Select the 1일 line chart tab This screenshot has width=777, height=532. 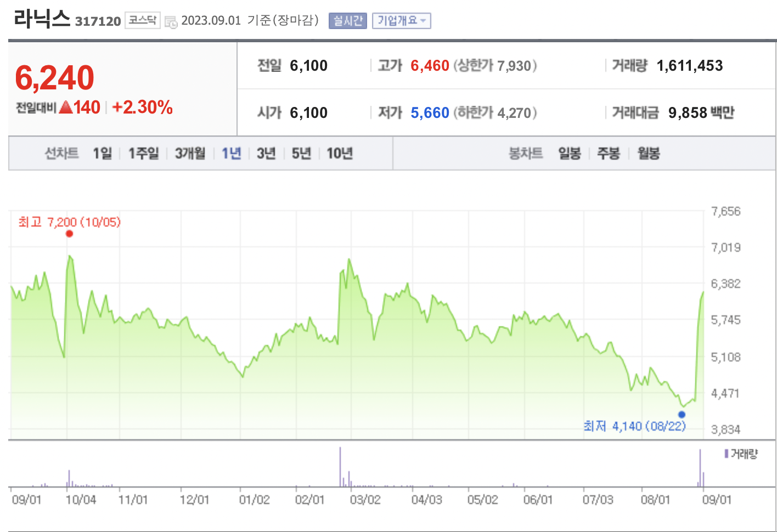(102, 153)
